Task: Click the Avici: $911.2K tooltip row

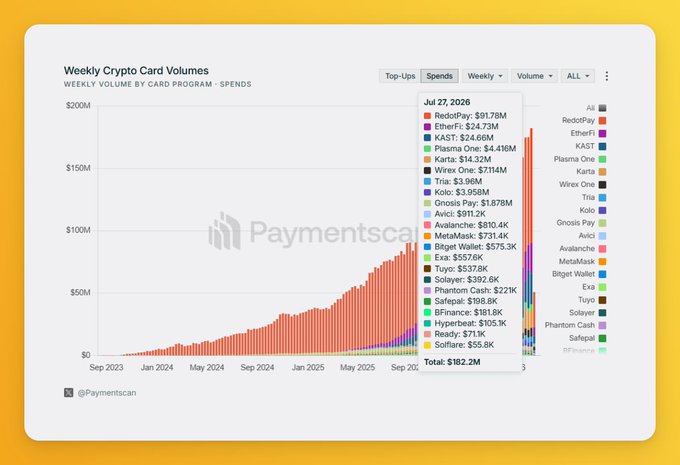Action: click(455, 214)
